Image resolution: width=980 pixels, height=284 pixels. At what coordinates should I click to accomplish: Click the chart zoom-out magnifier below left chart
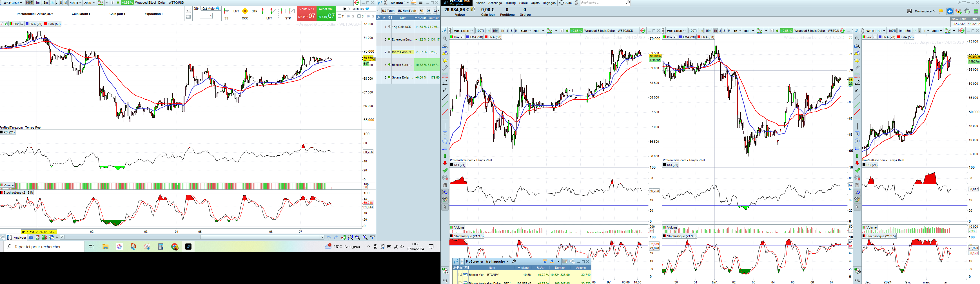click(358, 238)
